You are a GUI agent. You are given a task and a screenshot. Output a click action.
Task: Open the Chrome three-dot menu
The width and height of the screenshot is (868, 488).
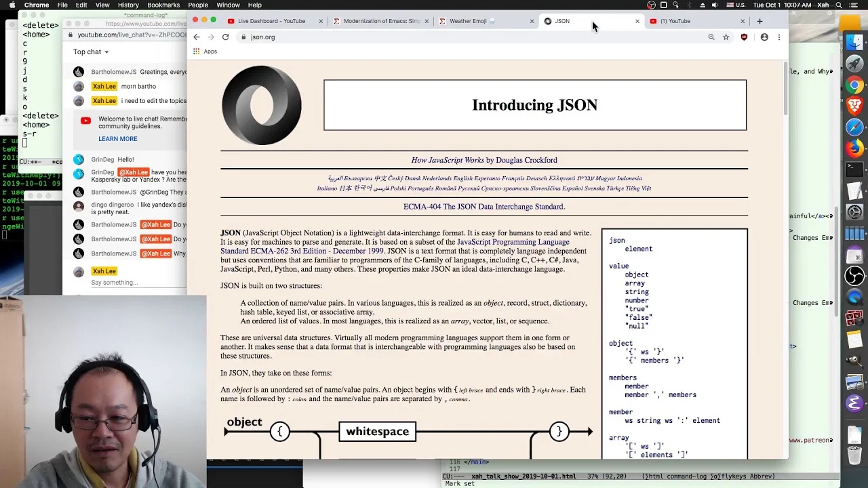pyautogui.click(x=778, y=37)
